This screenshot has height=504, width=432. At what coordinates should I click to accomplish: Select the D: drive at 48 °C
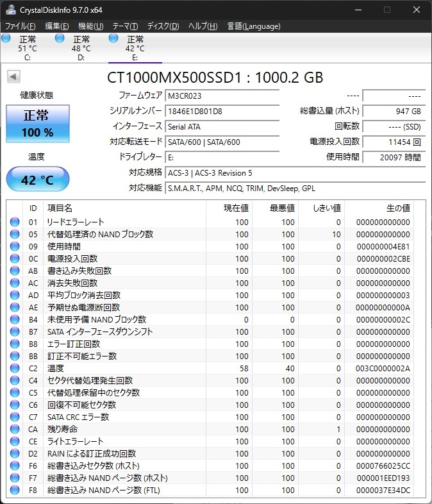point(81,48)
